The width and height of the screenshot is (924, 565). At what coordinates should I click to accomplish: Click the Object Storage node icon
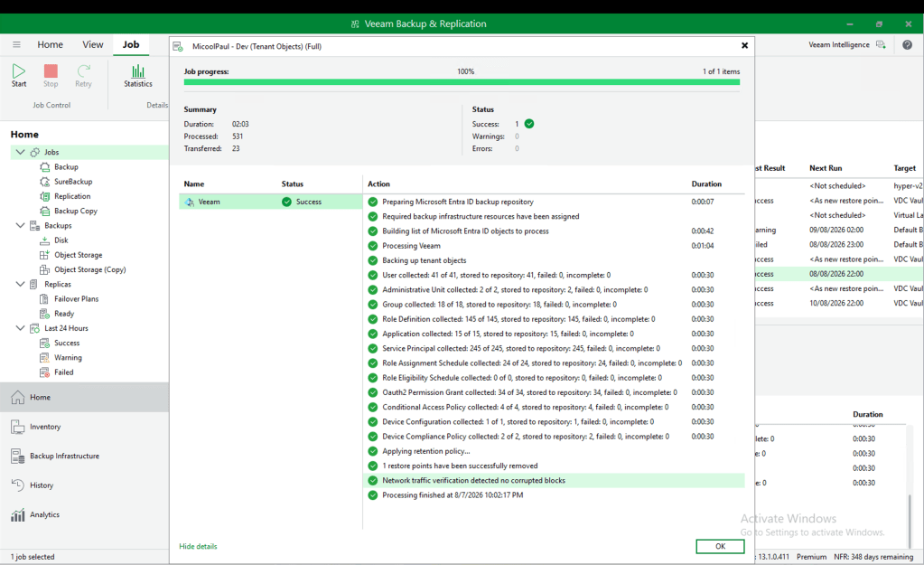click(45, 255)
